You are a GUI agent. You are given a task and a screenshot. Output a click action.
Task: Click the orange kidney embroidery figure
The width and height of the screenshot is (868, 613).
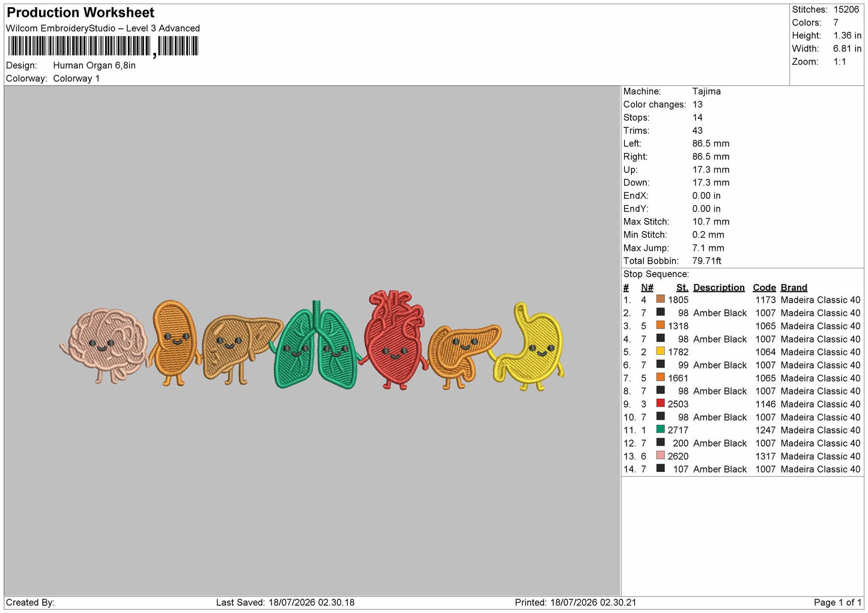[x=174, y=343]
